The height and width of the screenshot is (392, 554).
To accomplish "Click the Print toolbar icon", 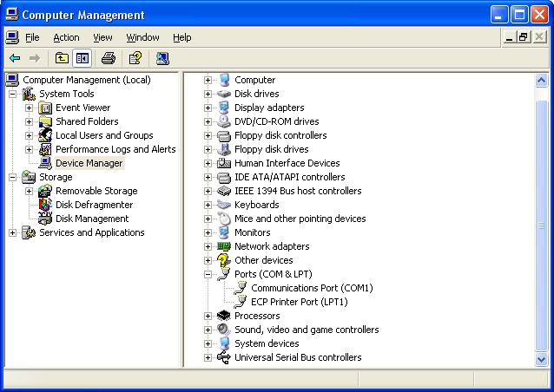I will (109, 58).
